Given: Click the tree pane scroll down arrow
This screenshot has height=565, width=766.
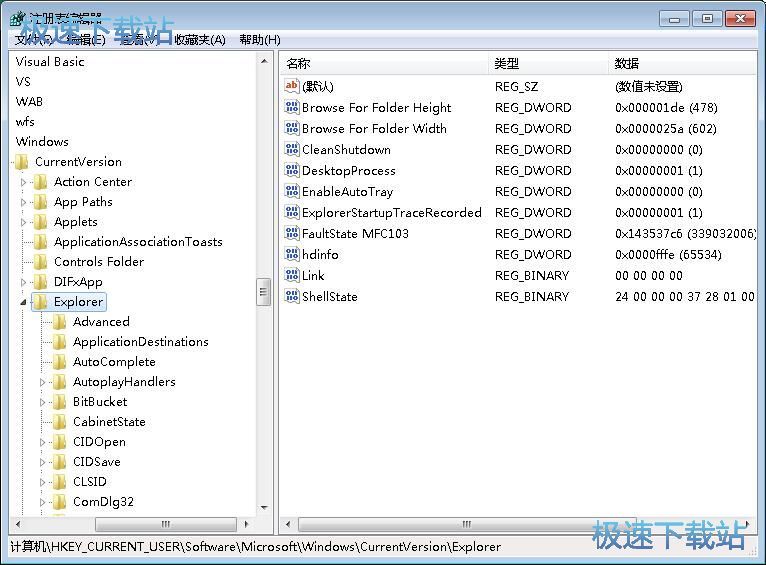Looking at the screenshot, I should point(264,508).
